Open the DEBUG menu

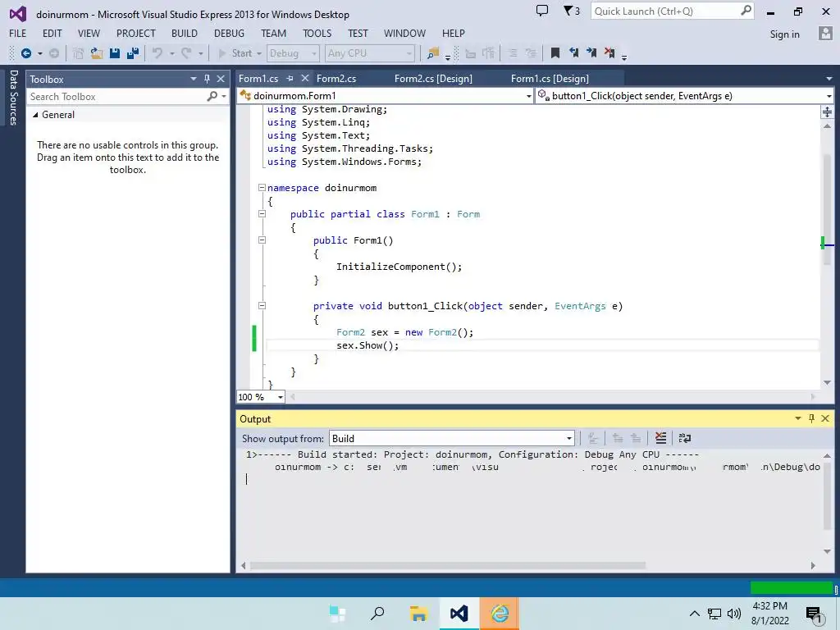(229, 33)
